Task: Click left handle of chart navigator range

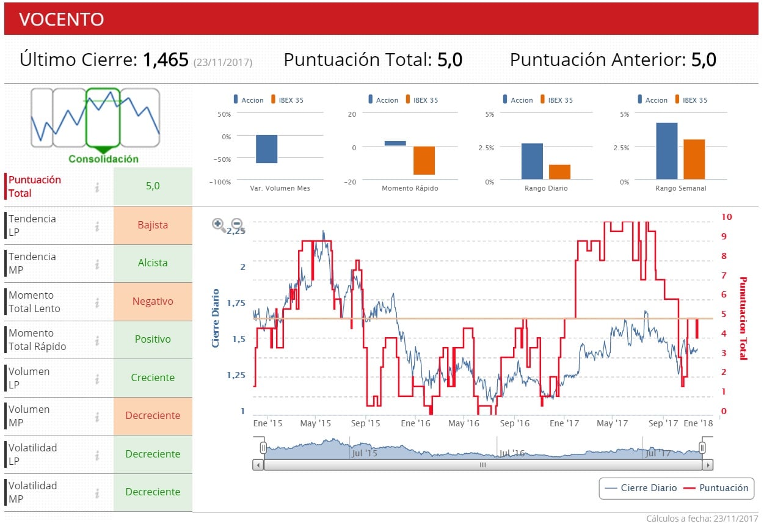Action: 264,448
